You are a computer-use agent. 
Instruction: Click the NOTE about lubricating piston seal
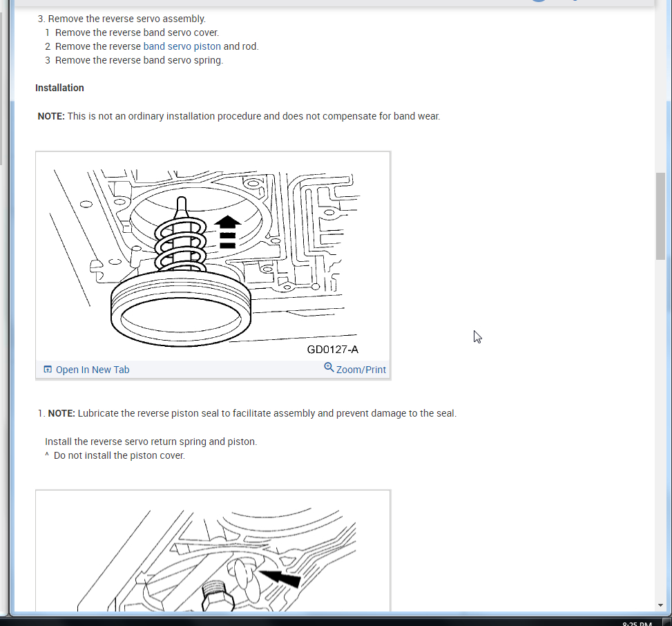(252, 413)
